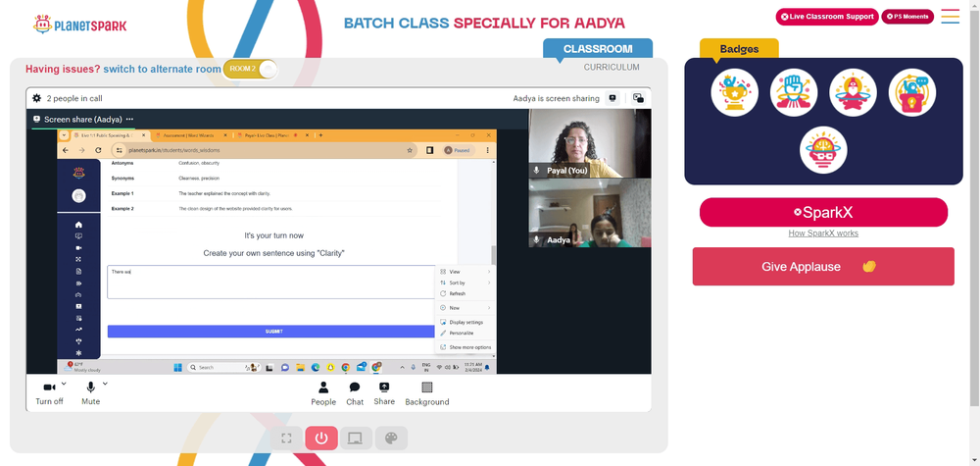Image resolution: width=980 pixels, height=466 pixels.
Task: Select View in the context menu
Action: (465, 272)
